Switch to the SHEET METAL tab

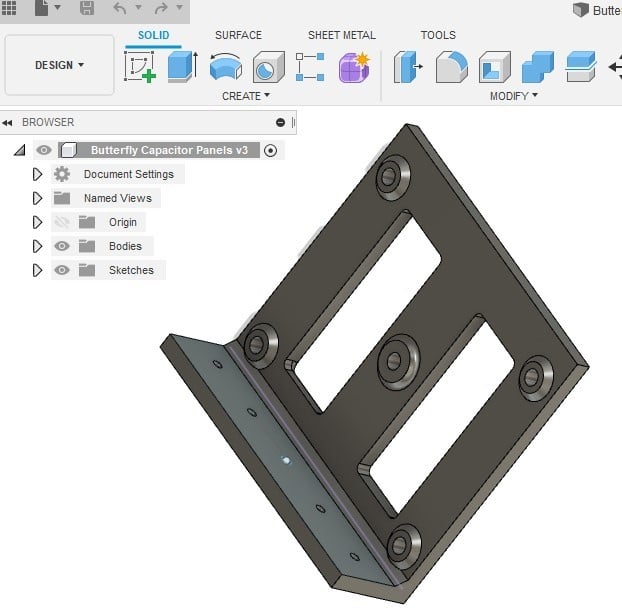[342, 35]
